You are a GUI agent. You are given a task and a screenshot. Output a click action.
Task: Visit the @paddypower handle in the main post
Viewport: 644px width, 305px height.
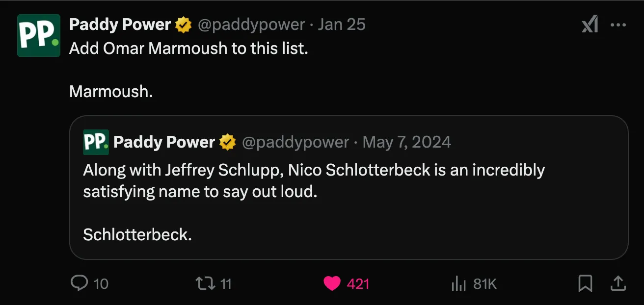[x=251, y=25]
